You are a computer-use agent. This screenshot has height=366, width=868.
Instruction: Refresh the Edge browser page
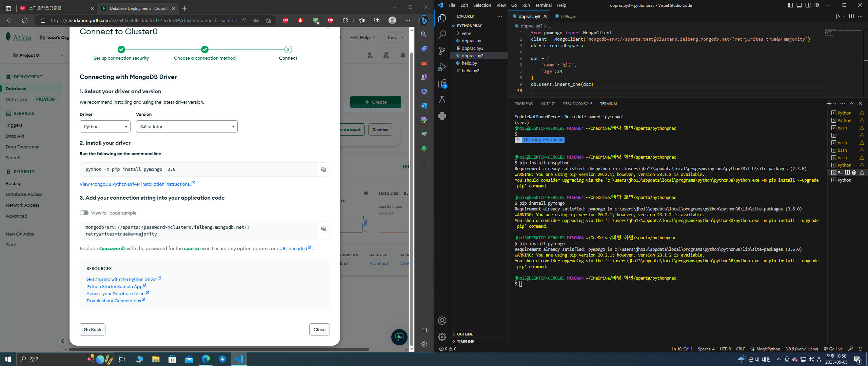pyautogui.click(x=25, y=20)
